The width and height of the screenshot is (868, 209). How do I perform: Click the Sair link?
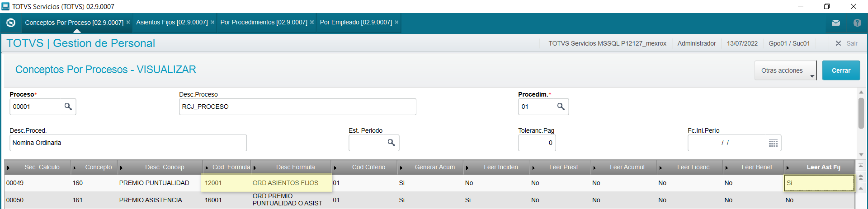click(852, 43)
